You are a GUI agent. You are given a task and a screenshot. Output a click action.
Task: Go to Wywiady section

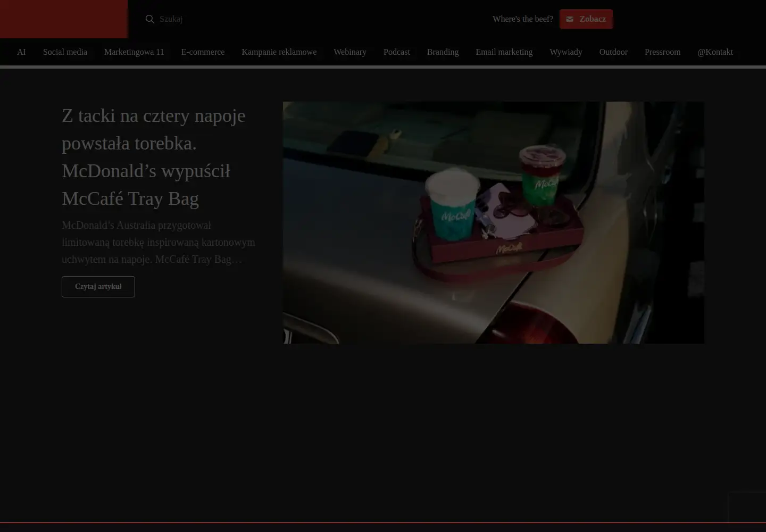566,52
